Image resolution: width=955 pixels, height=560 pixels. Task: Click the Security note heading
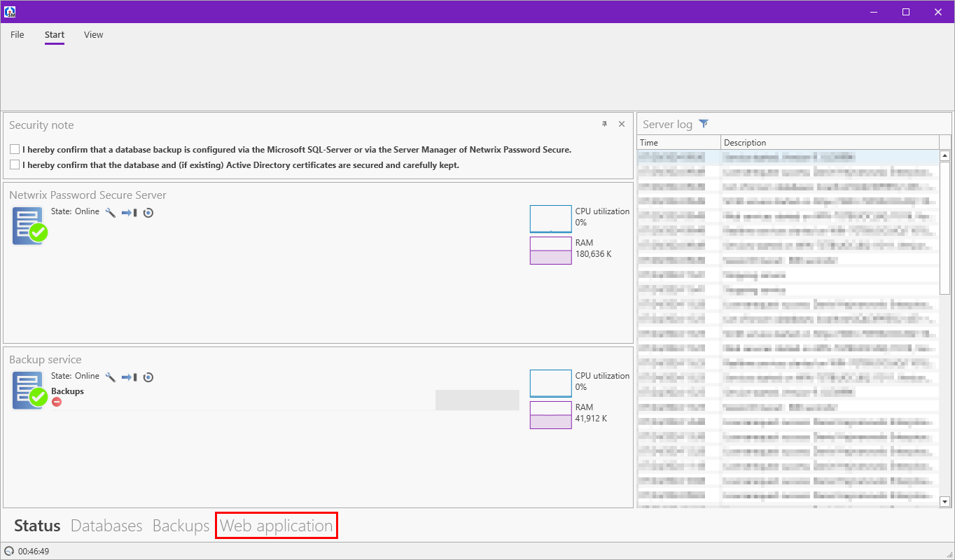point(41,125)
